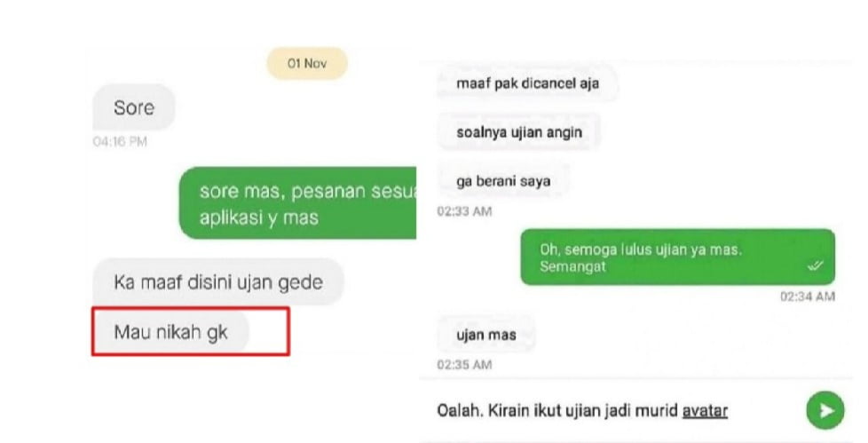Tap the 'ga berani saya' message

(502, 181)
